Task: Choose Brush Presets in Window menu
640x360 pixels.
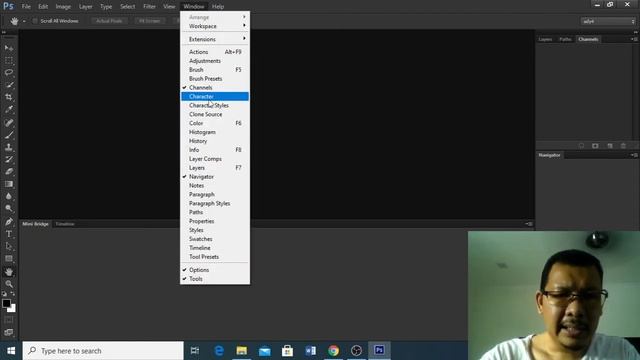Action: pyautogui.click(x=215, y=78)
